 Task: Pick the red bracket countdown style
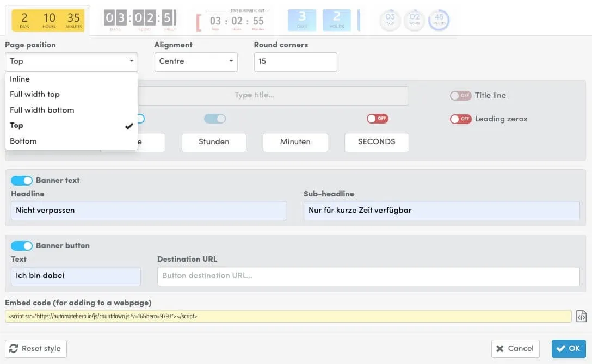pos(232,20)
